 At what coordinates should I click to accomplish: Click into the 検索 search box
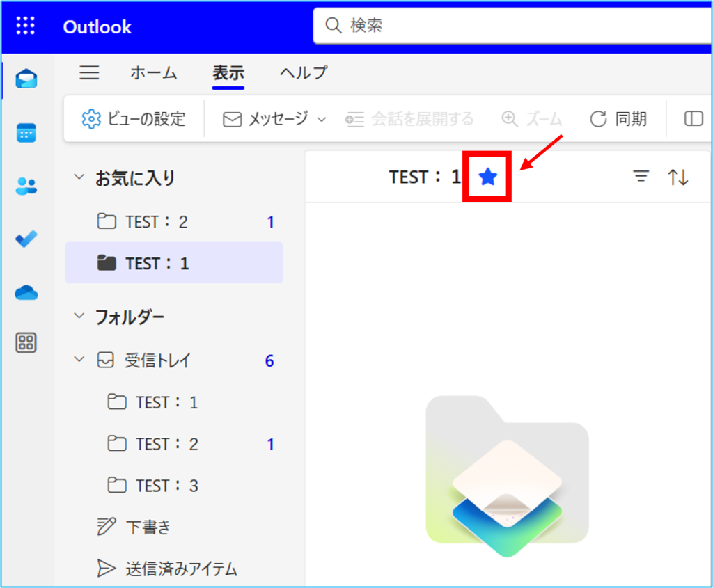click(x=515, y=26)
